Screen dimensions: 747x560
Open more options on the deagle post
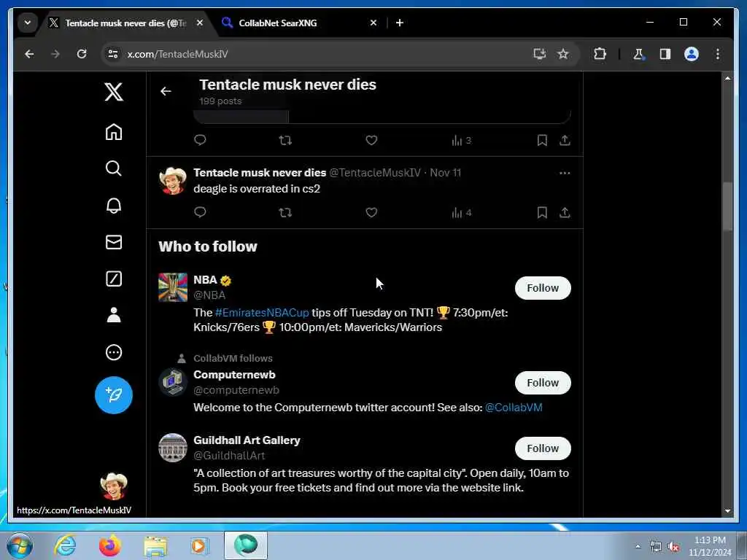coord(565,173)
